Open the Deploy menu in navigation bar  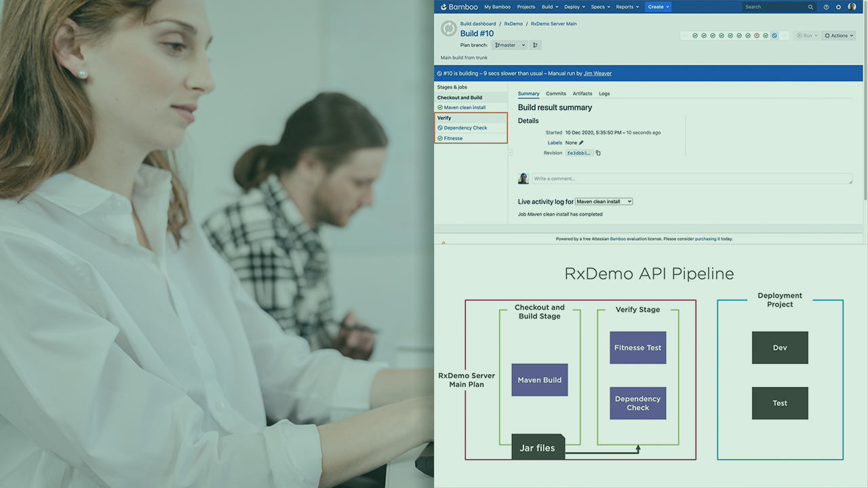(x=574, y=7)
